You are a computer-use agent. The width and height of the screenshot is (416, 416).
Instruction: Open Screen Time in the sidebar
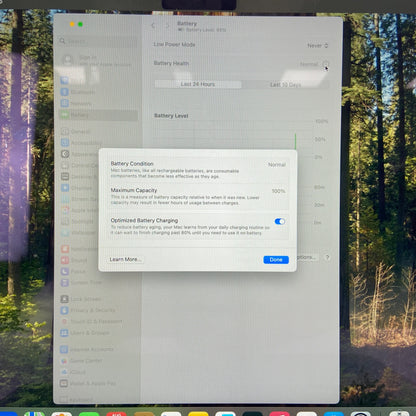tap(81, 283)
